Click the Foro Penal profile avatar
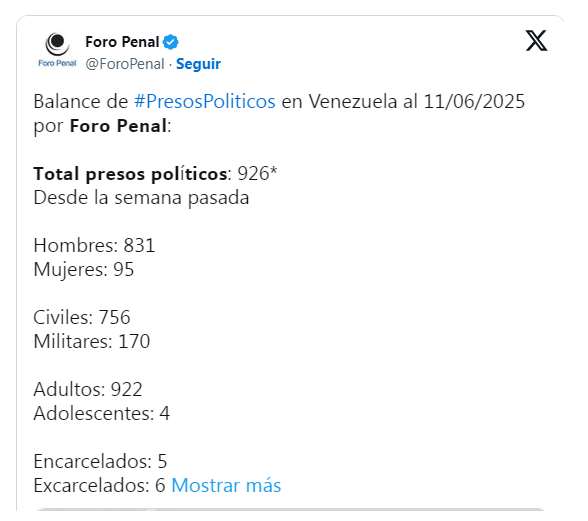Viewport: 588px width, 521px height. tap(57, 51)
